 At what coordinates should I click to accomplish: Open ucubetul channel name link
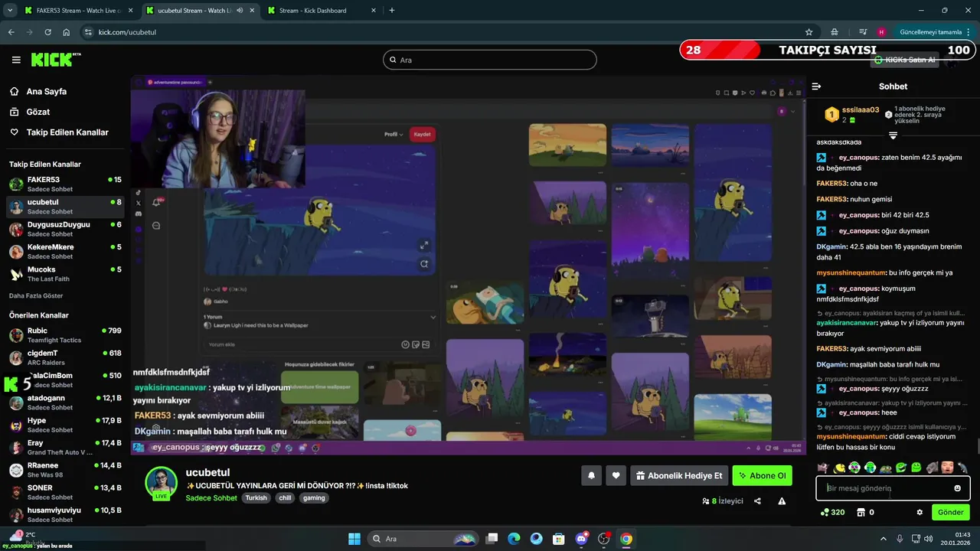click(x=207, y=472)
